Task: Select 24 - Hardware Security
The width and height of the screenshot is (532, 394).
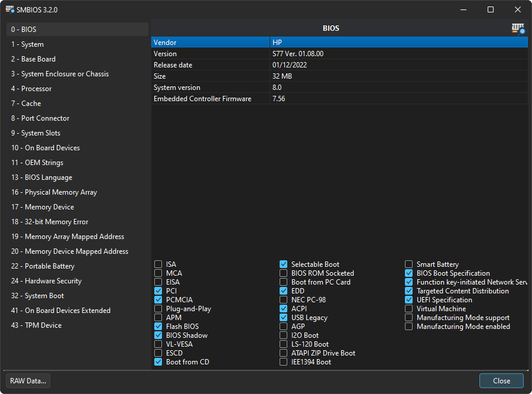Action: coord(77,281)
